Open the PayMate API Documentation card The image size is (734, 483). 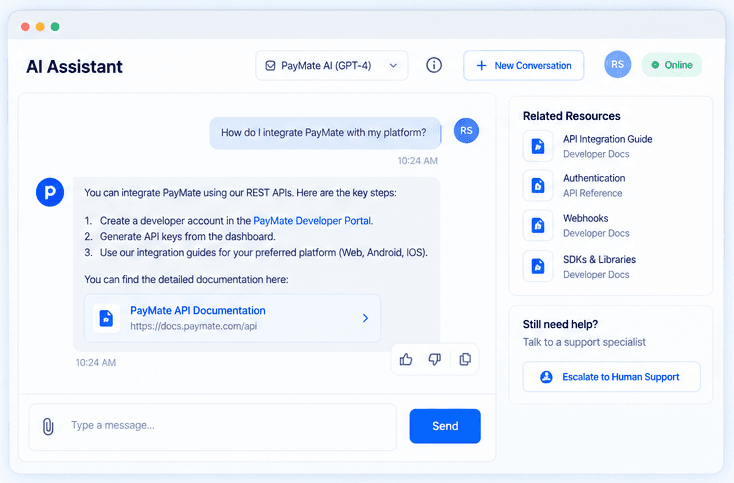click(232, 318)
